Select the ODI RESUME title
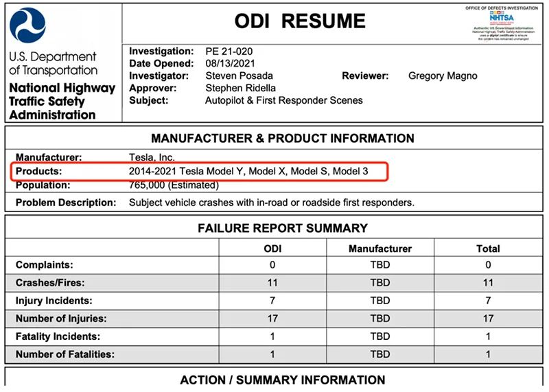 pyautogui.click(x=300, y=21)
